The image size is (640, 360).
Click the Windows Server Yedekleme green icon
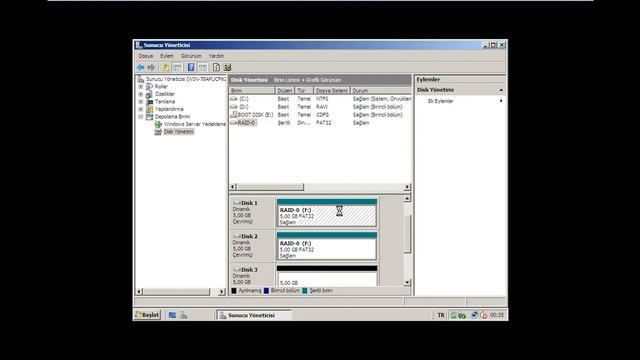point(158,124)
